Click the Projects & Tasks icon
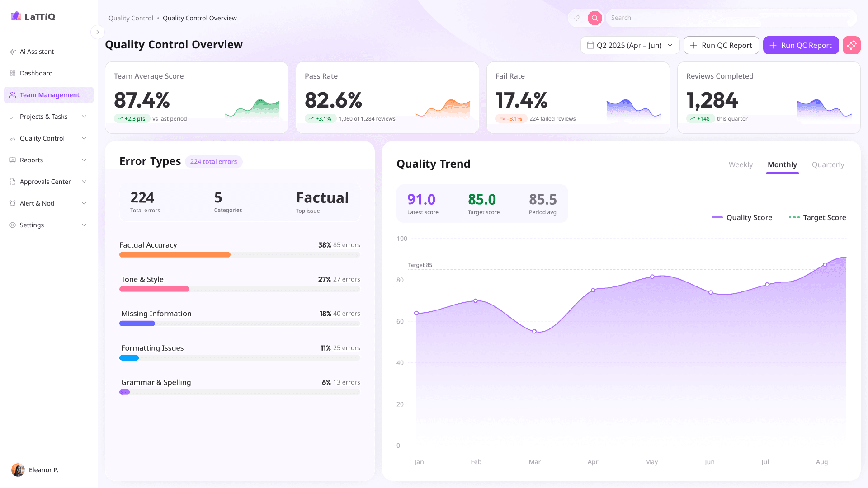Image resolution: width=868 pixels, height=488 pixels. pos(13,117)
